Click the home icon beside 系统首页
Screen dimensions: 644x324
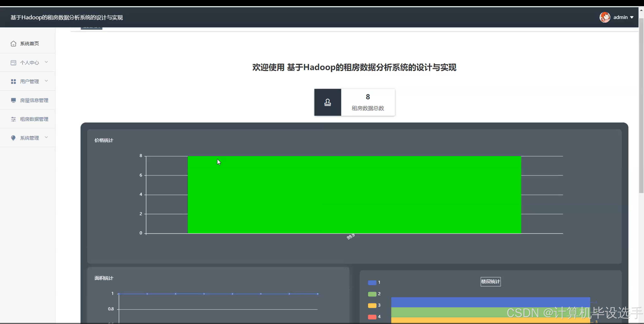(13, 44)
